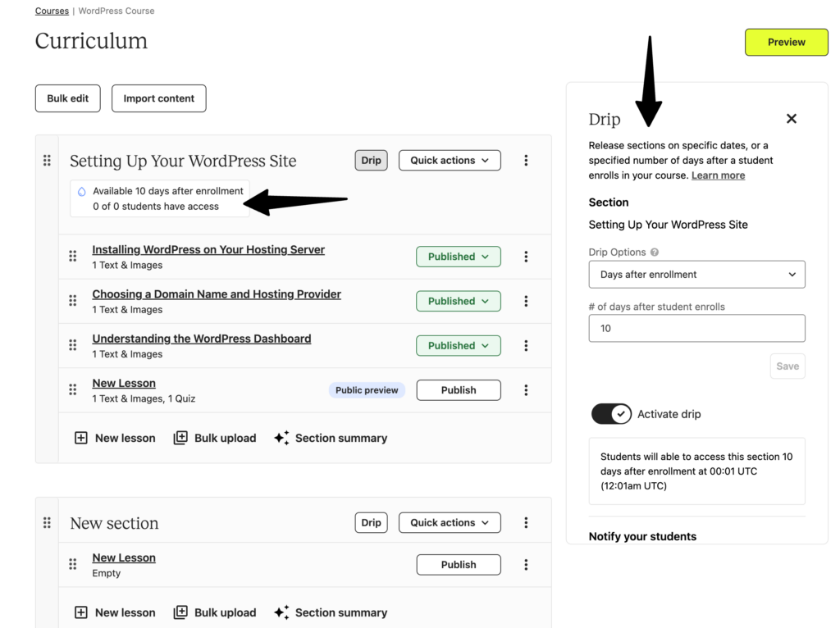Viewport: 840px width, 628px height.
Task: Click the Bulk upload icon in New section
Action: point(180,612)
